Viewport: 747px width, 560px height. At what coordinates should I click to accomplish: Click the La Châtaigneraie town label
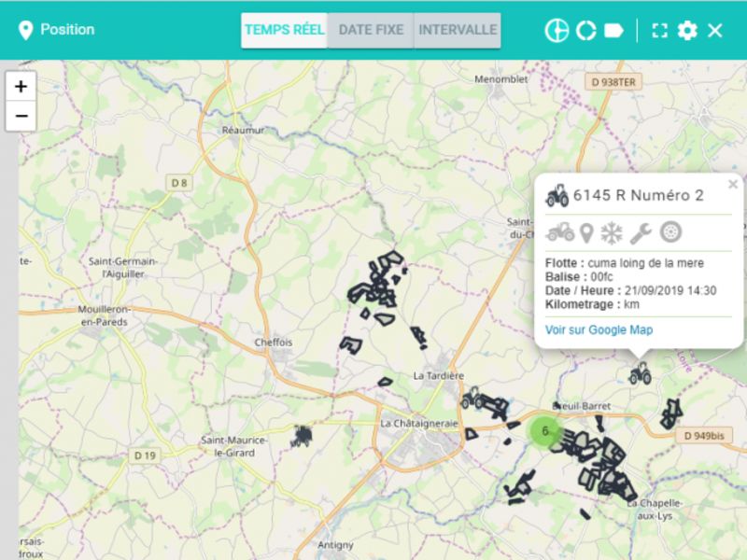pyautogui.click(x=418, y=424)
